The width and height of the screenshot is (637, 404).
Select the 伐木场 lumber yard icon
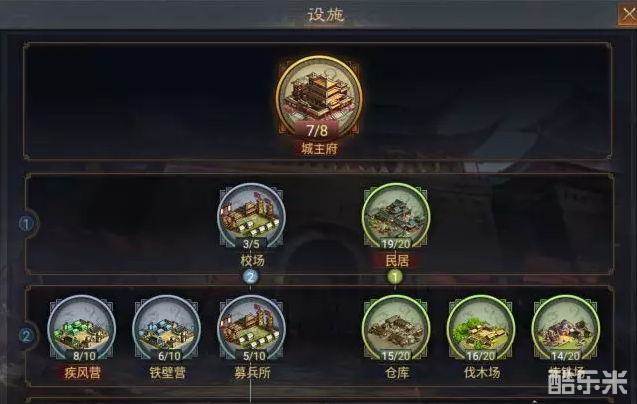(x=481, y=328)
